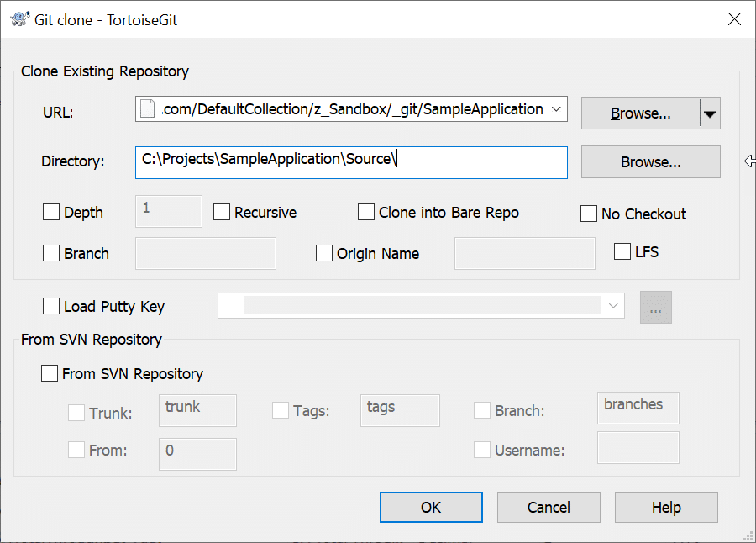Click the Depth value field
The height and width of the screenshot is (543, 756).
point(169,211)
